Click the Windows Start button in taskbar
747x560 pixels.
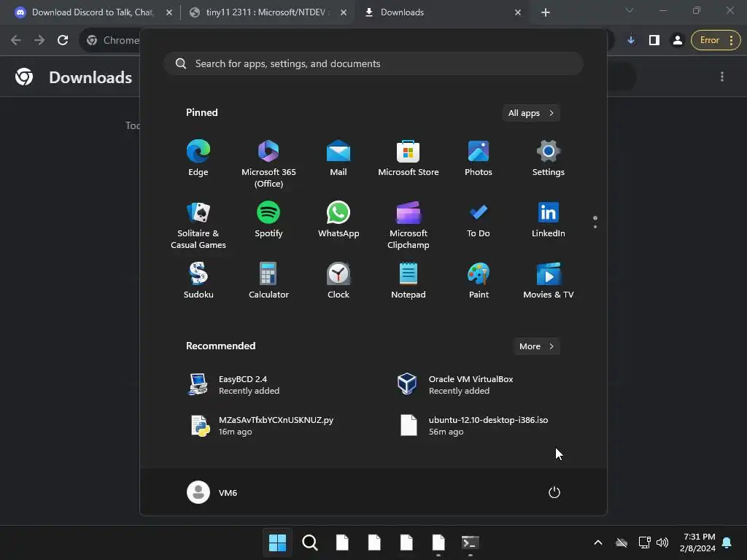tap(277, 542)
